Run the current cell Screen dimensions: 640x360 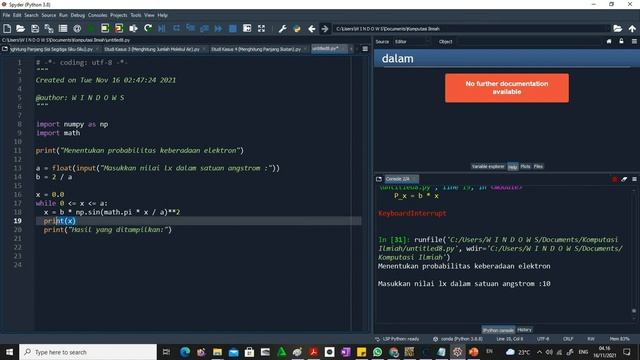coord(105,29)
